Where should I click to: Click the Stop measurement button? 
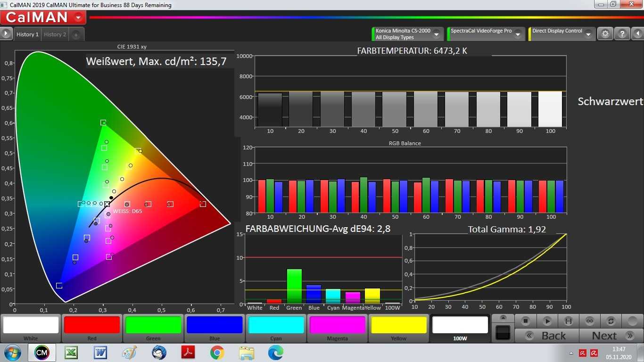pos(526,321)
